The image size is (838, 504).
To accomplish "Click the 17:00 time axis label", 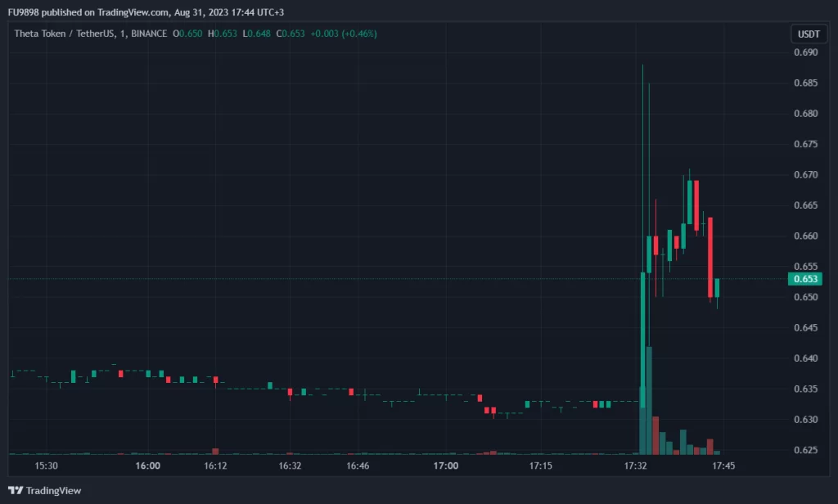I will (446, 466).
